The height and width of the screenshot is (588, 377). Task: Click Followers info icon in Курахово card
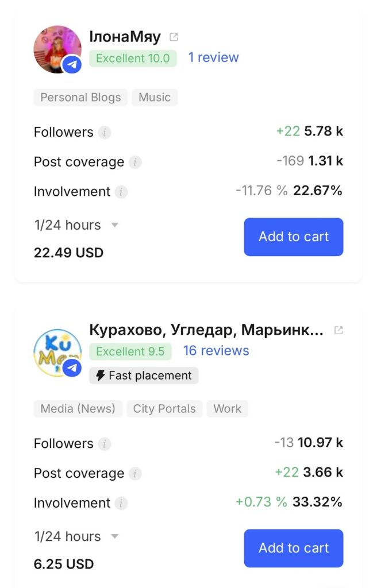coord(104,444)
